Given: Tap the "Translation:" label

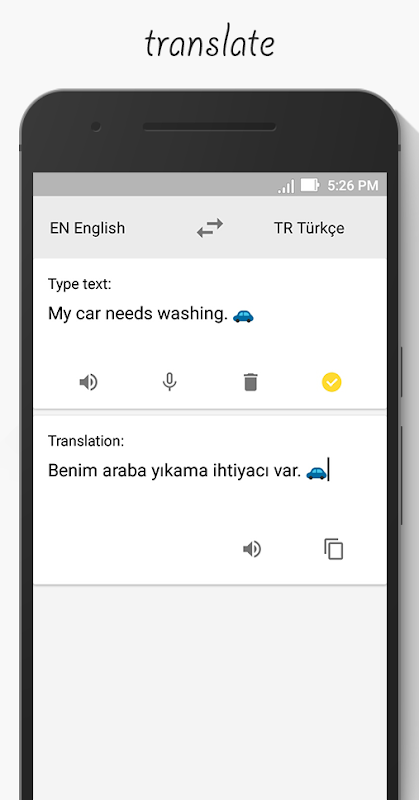Looking at the screenshot, I should [x=86, y=441].
